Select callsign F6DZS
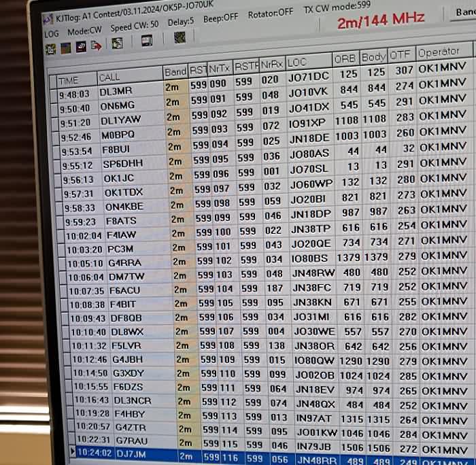The width and height of the screenshot is (476, 465). click(x=128, y=387)
